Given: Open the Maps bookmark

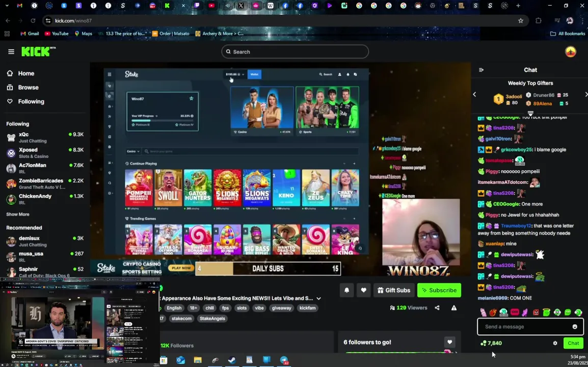Looking at the screenshot, I should [x=83, y=34].
